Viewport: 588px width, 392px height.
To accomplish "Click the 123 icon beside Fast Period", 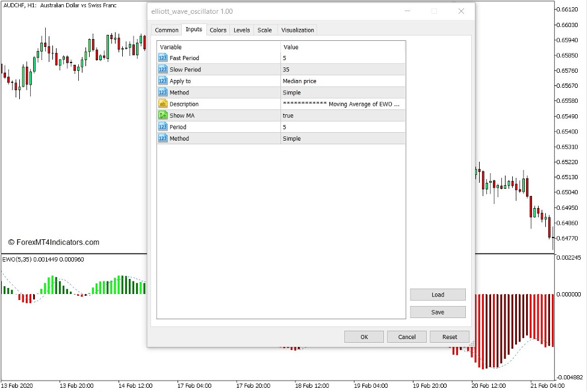I will click(x=162, y=58).
